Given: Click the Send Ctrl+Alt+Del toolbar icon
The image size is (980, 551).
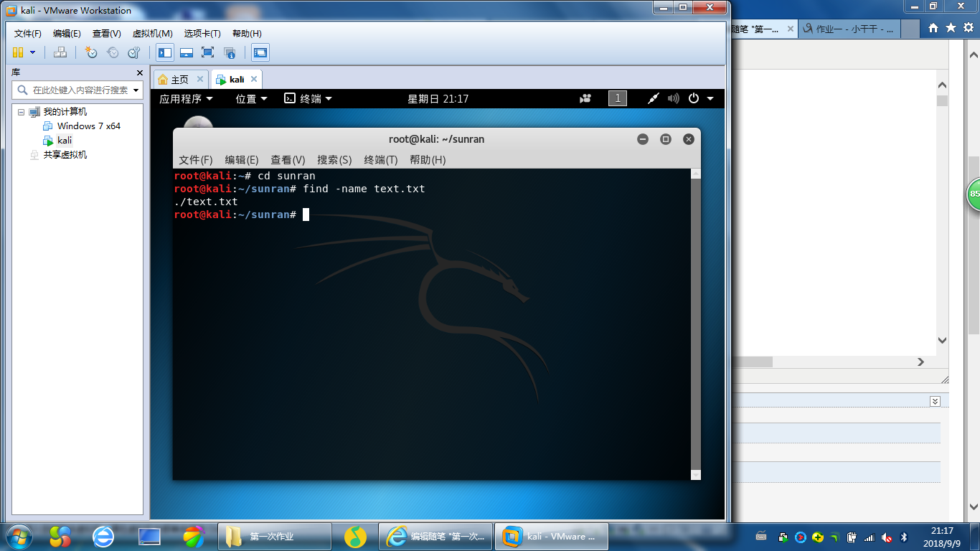Looking at the screenshot, I should 60,52.
